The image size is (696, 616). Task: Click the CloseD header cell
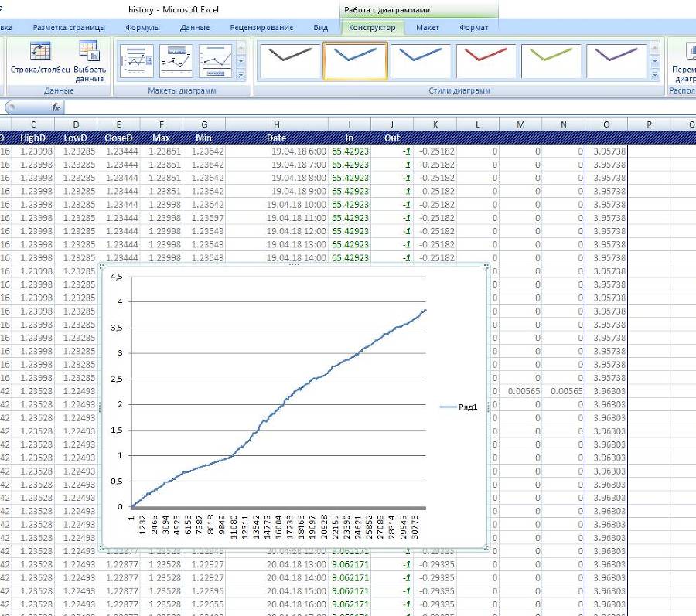point(118,138)
